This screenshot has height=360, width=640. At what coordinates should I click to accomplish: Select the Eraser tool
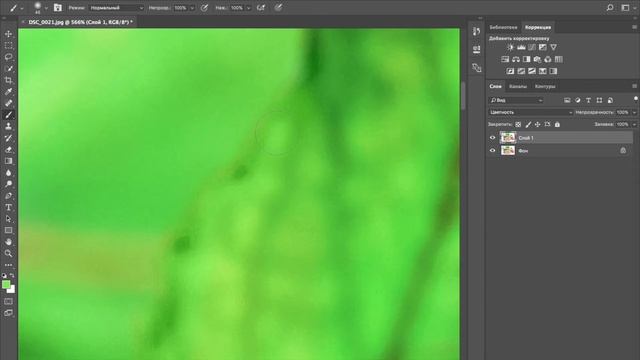click(8, 150)
